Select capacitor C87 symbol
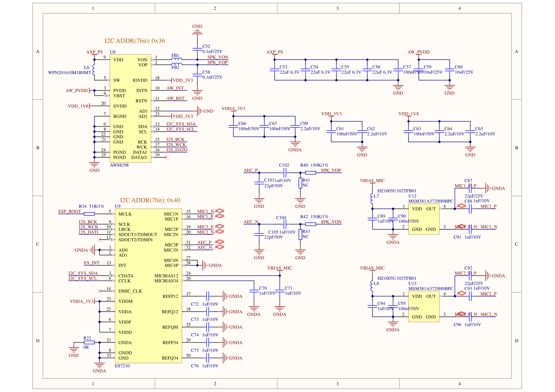 pyautogui.click(x=470, y=188)
